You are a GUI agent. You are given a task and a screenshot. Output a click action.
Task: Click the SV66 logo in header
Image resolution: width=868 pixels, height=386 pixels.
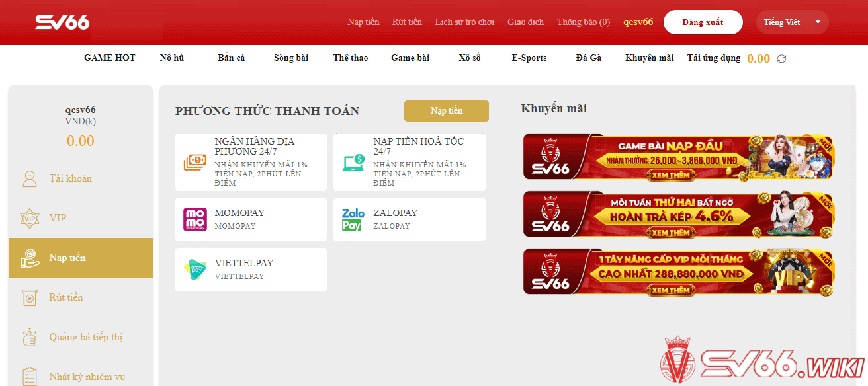(x=62, y=22)
